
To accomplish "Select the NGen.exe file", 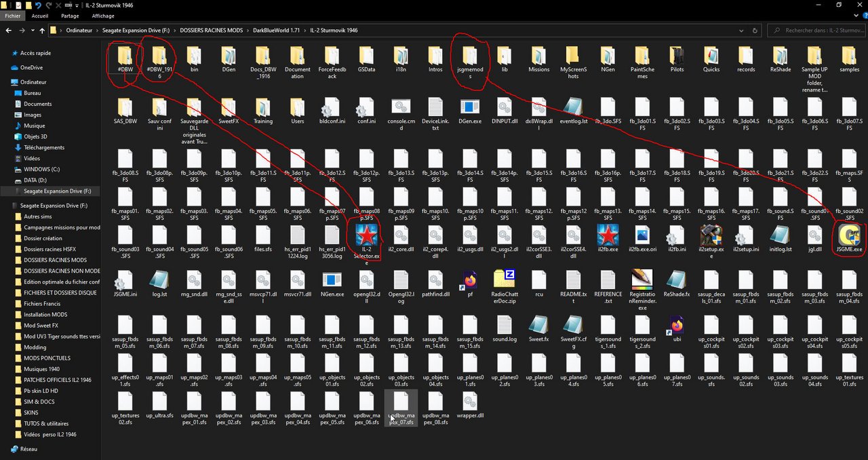I will pyautogui.click(x=332, y=284).
